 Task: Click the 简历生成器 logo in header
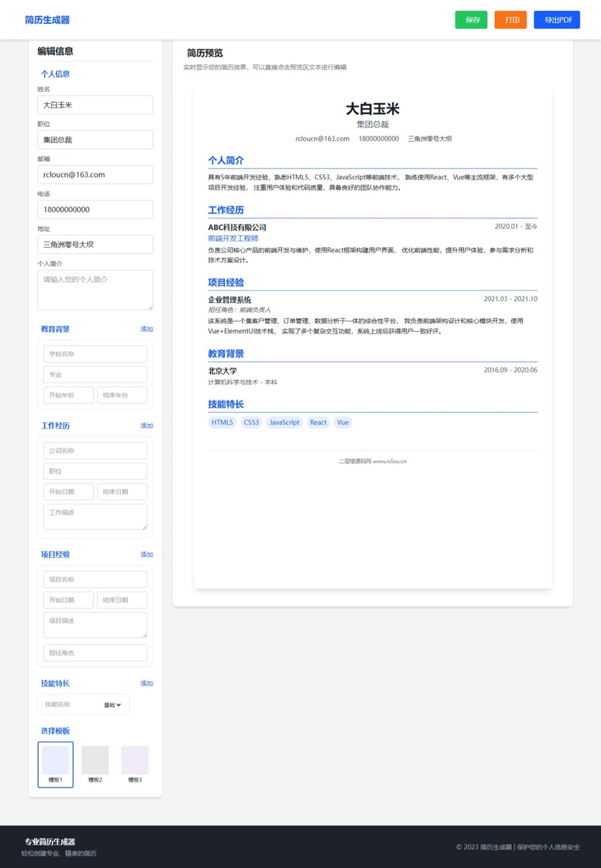pyautogui.click(x=47, y=20)
